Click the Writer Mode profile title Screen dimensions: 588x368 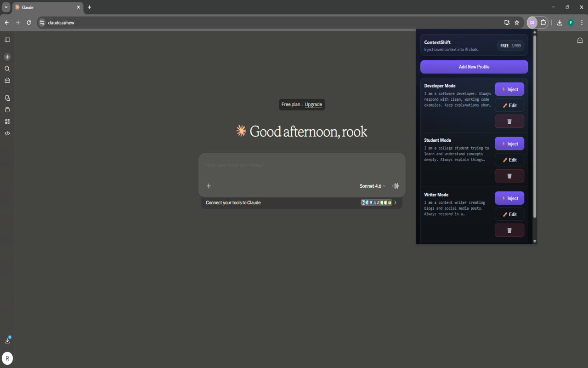click(436, 195)
